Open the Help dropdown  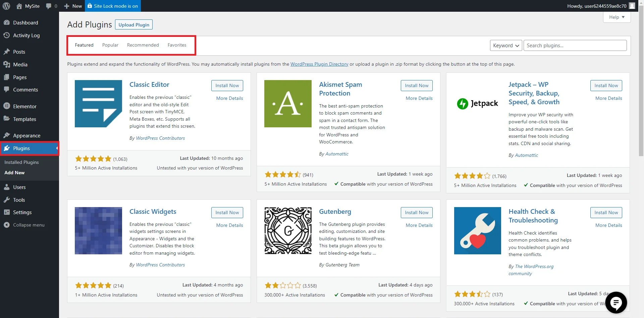click(616, 17)
